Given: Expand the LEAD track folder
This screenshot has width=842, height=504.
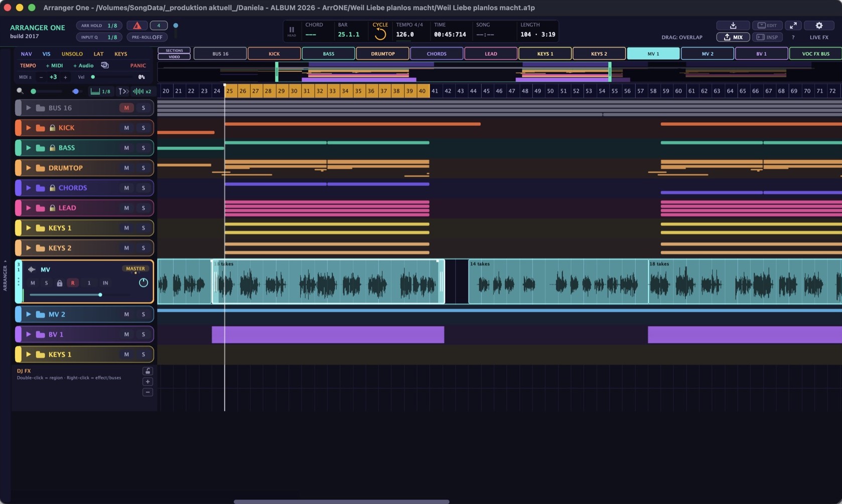Looking at the screenshot, I should [x=29, y=208].
